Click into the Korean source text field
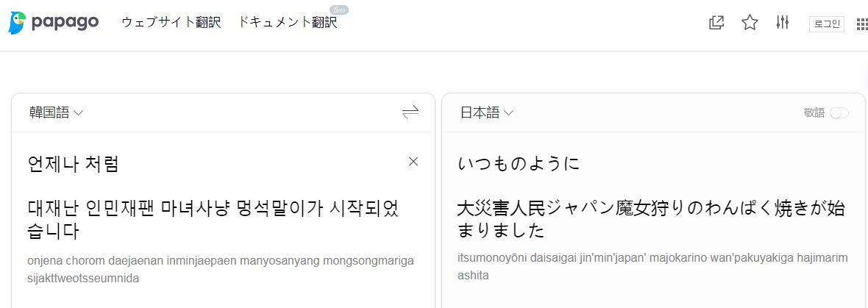The height and width of the screenshot is (308, 868). point(213,219)
